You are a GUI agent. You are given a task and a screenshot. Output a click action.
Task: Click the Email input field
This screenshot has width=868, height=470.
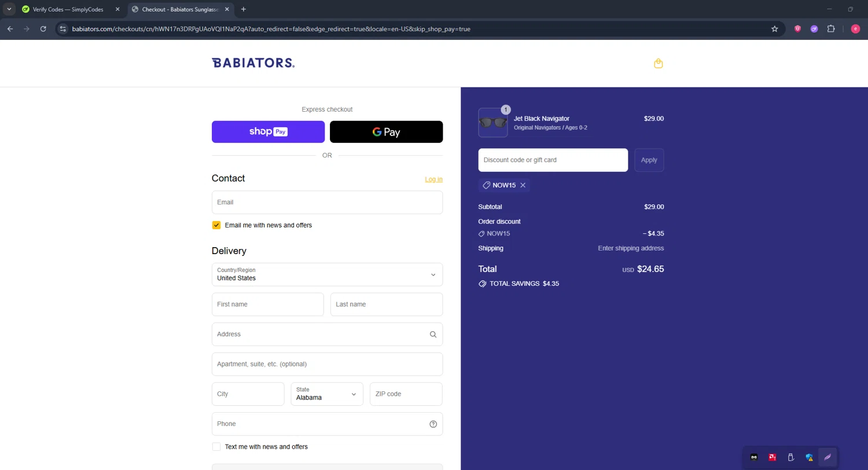click(327, 203)
